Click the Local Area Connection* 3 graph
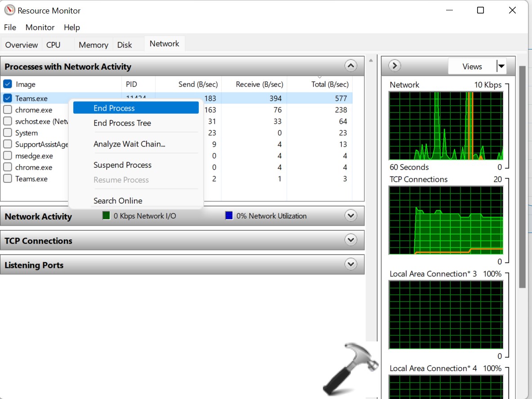 coord(446,315)
